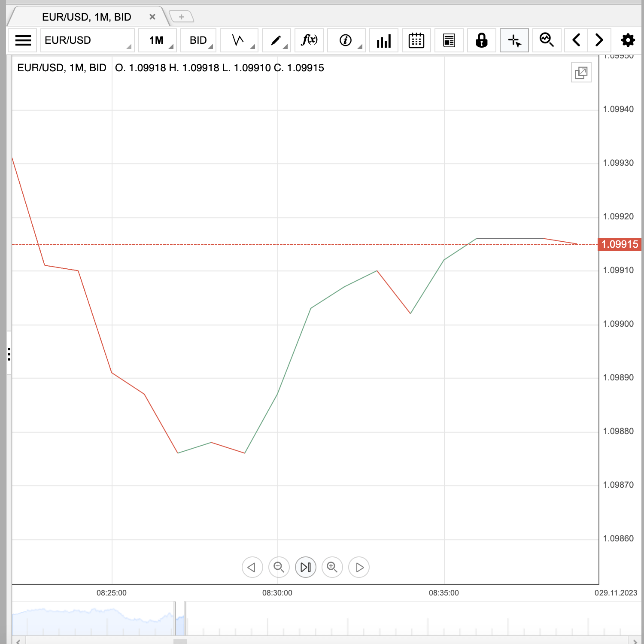644x644 pixels.
Task: Toggle the chart lock icon
Action: [481, 40]
